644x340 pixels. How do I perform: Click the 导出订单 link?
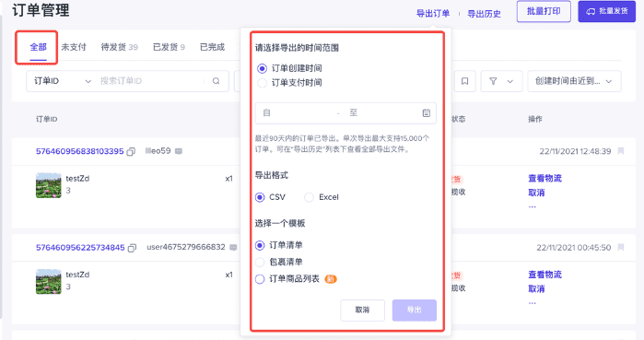coord(433,14)
